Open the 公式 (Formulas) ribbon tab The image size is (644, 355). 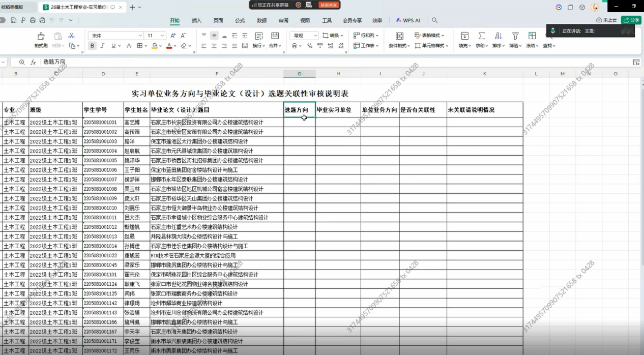coord(240,20)
